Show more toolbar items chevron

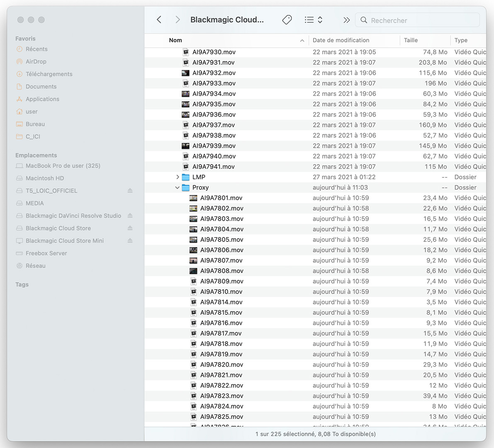click(x=346, y=20)
